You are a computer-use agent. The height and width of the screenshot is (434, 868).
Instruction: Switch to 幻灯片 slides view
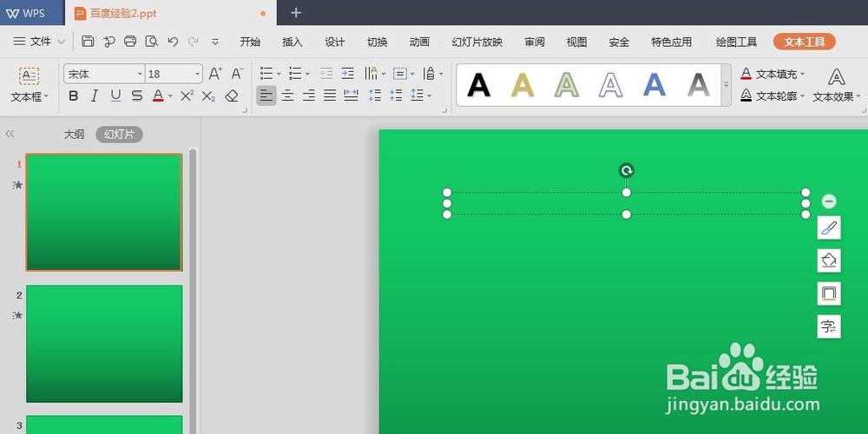tap(119, 134)
